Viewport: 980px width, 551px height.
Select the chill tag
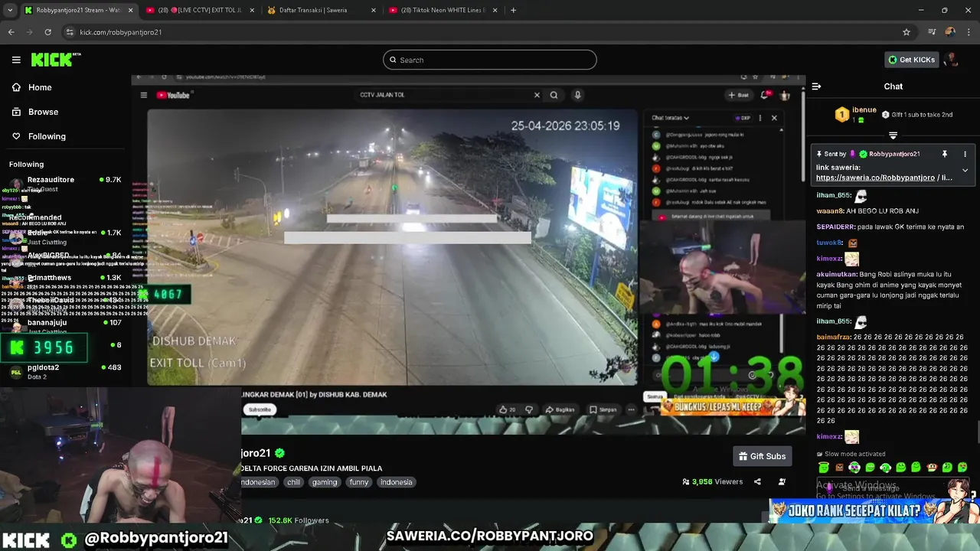293,482
